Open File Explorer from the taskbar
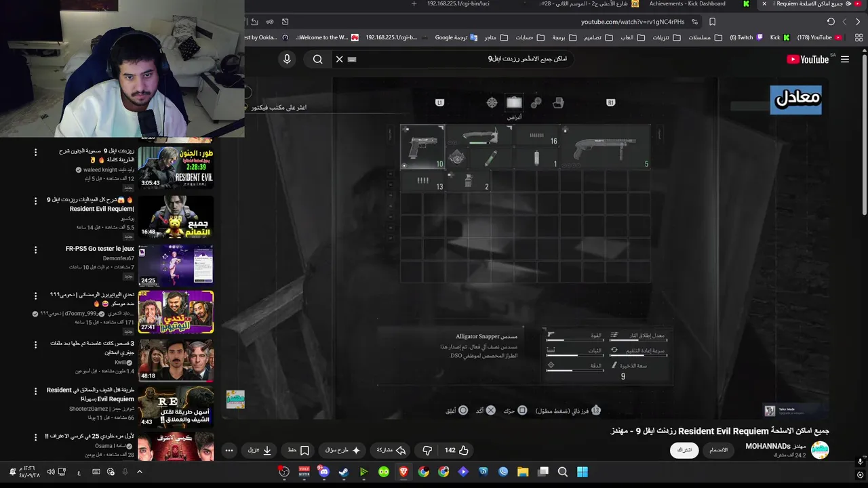This screenshot has width=868, height=488. [523, 472]
